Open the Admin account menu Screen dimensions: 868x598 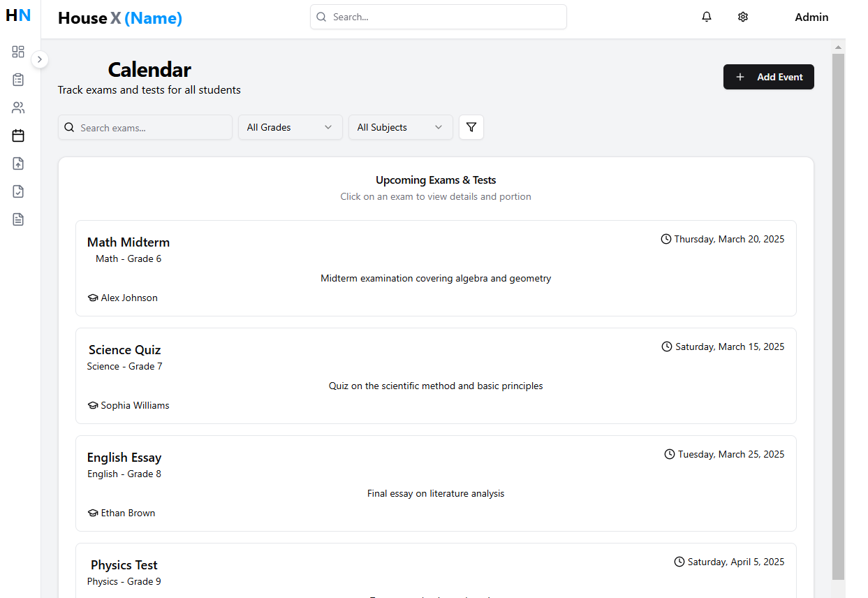coord(811,17)
